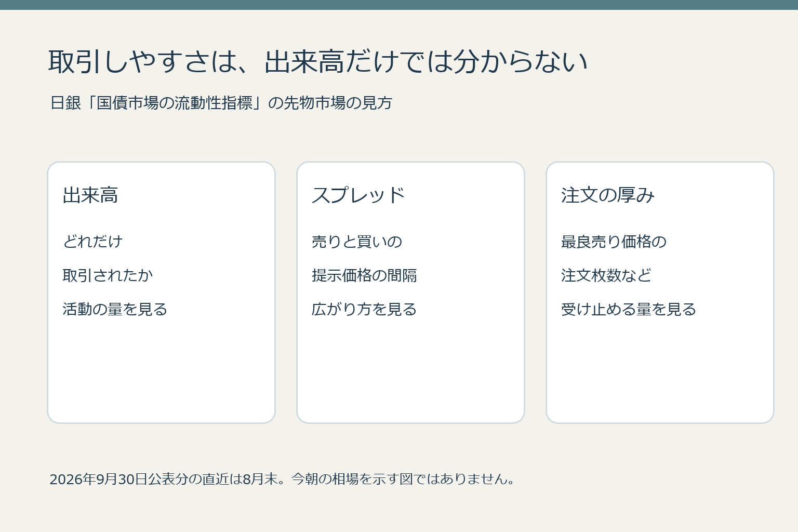Click the footnote starting 2026年9月30日公表分
The height and width of the screenshot is (532, 798).
point(282,479)
